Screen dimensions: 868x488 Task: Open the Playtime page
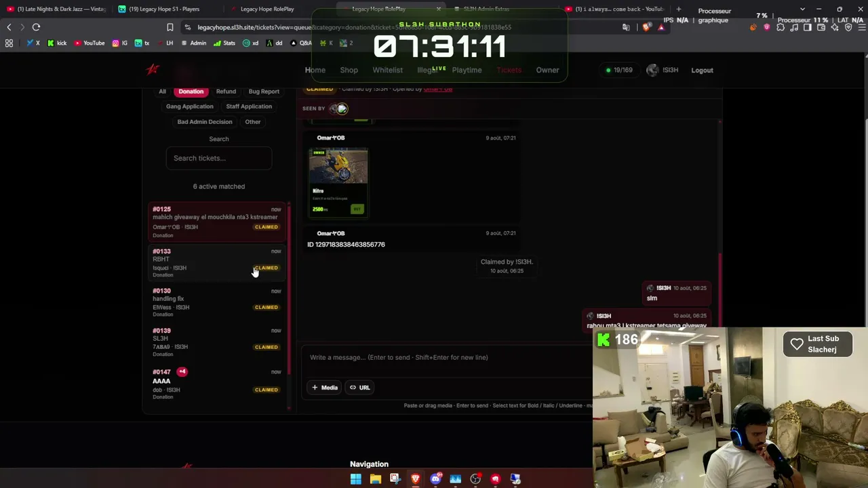[x=467, y=70]
